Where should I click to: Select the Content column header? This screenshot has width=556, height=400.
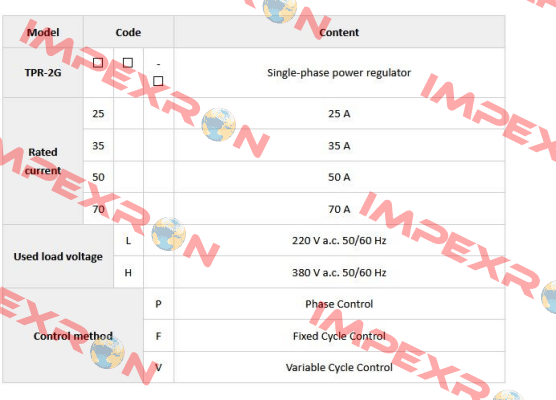[339, 32]
